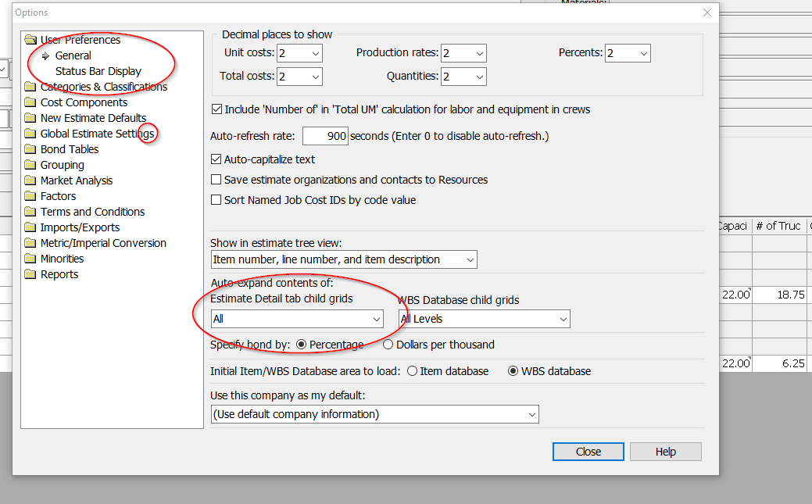Click the Metric/Imperial Conversion folder icon

30,243
